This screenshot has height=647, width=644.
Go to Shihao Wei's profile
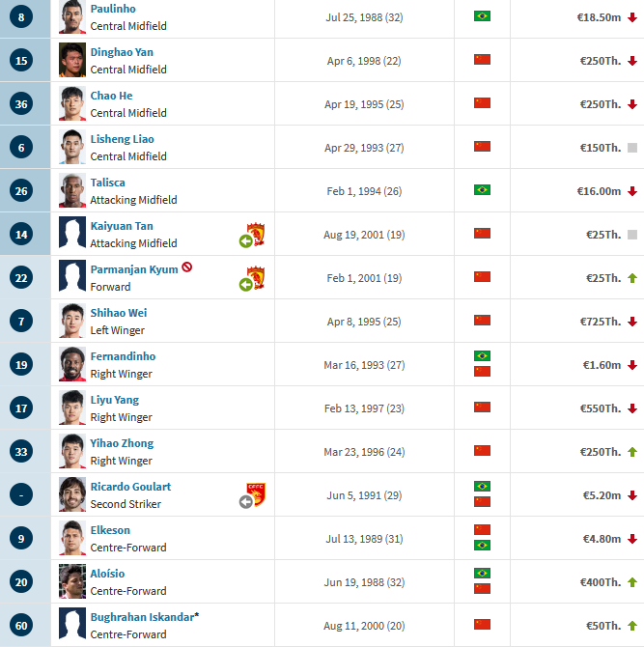(x=119, y=313)
